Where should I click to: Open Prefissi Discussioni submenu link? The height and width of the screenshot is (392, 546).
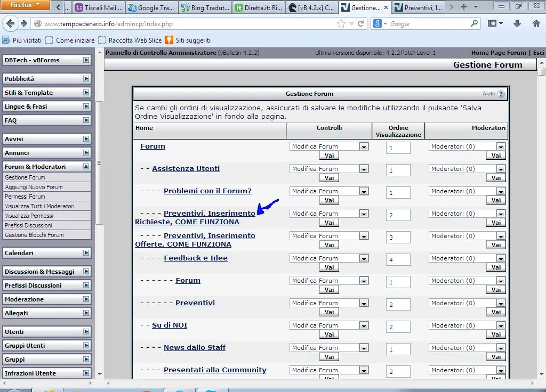pyautogui.click(x=28, y=225)
